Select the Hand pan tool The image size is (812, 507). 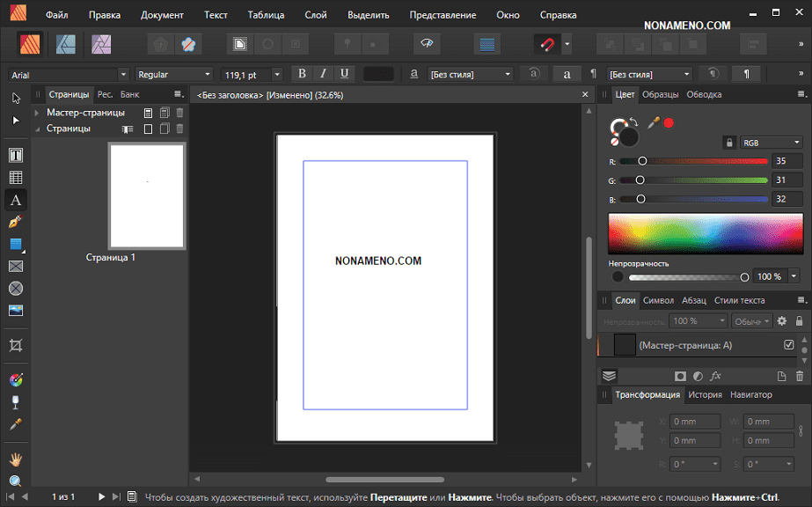(16, 459)
